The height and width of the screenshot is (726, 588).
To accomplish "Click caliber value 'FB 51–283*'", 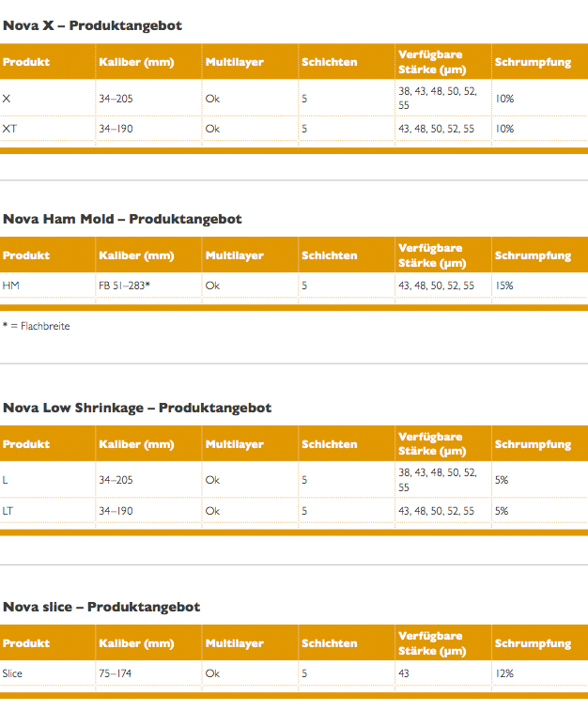I will [x=124, y=286].
